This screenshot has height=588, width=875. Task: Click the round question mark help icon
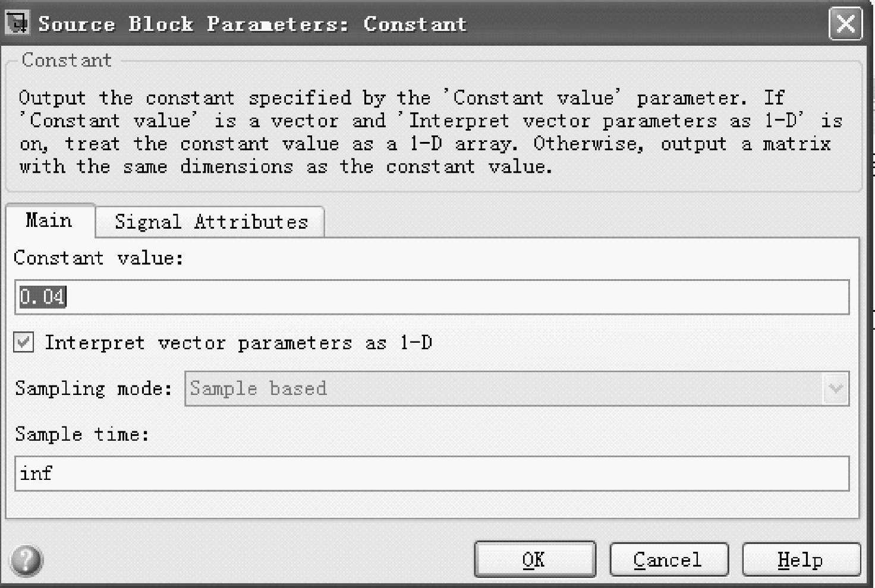[x=26, y=560]
